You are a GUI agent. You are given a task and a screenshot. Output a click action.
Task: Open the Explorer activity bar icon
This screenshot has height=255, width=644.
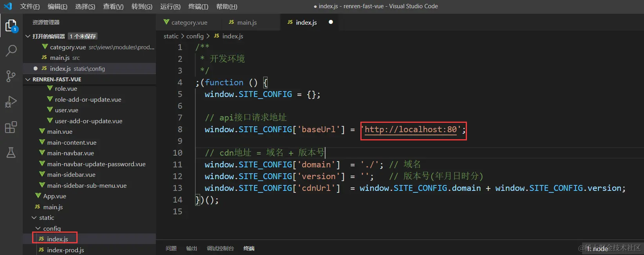pyautogui.click(x=11, y=26)
